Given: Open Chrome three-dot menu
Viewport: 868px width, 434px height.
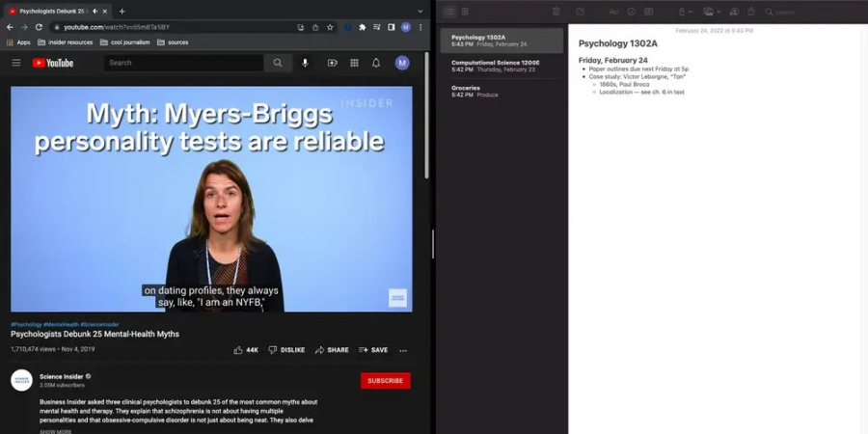Looking at the screenshot, I should (420, 27).
